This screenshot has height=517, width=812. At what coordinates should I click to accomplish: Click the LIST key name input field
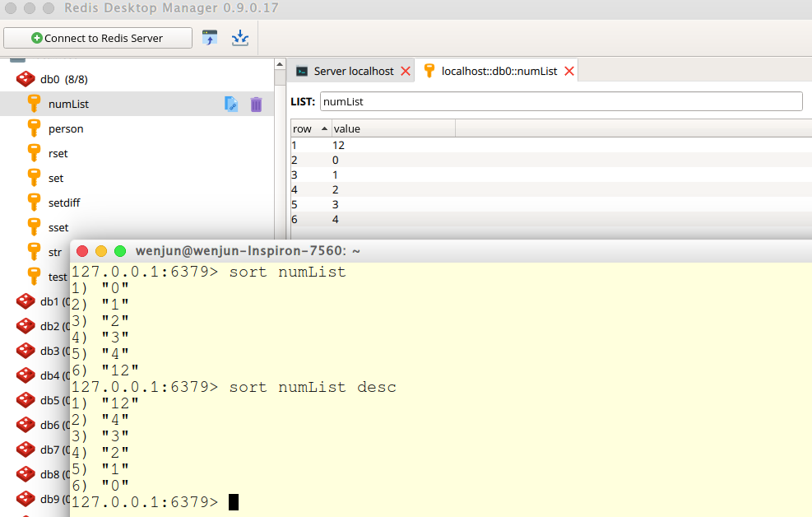(561, 101)
